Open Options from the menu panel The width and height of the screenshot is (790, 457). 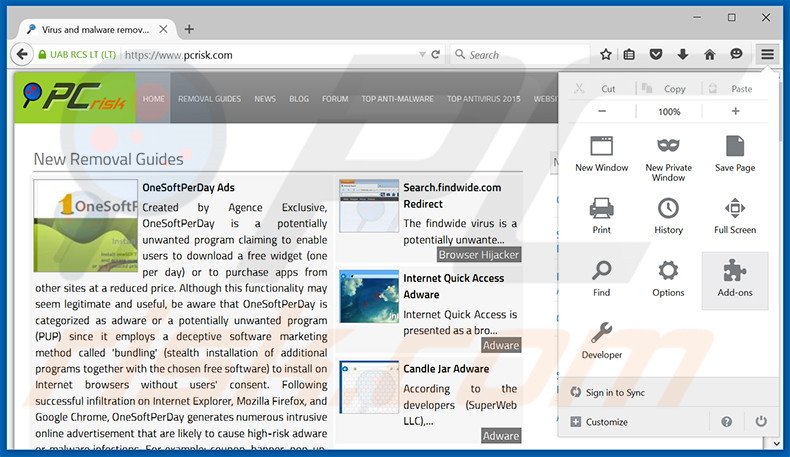[669, 278]
